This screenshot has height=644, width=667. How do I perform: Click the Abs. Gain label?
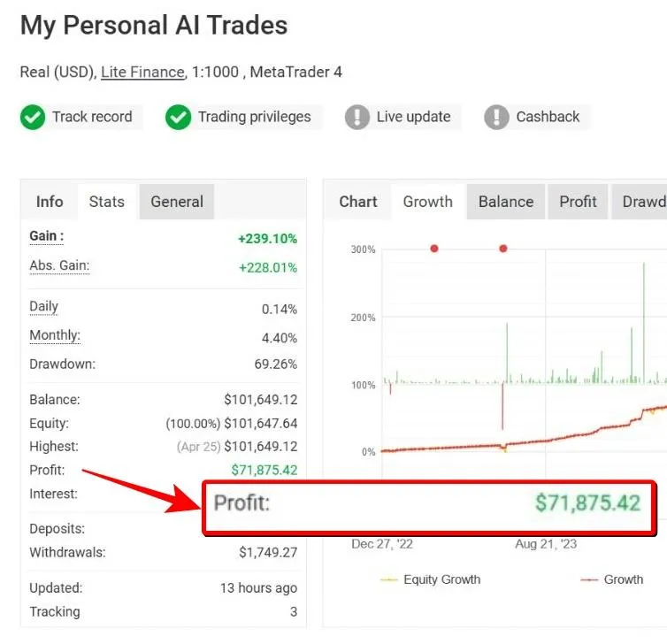59,265
